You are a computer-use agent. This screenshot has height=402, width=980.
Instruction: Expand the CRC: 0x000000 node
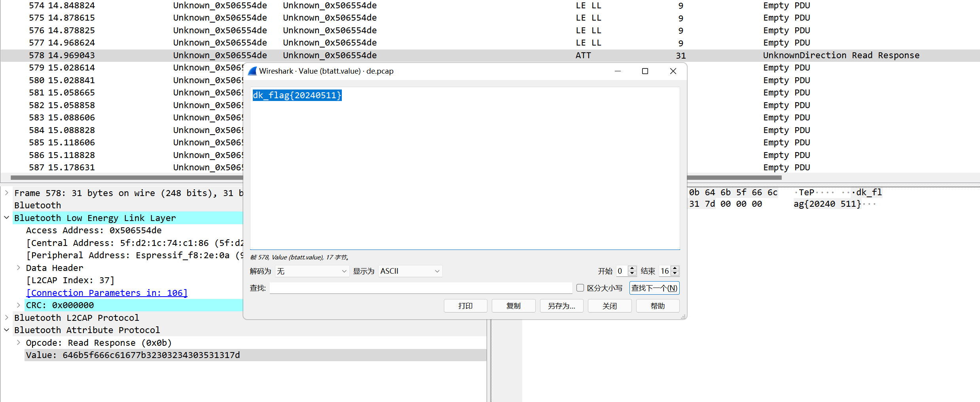pyautogui.click(x=19, y=305)
